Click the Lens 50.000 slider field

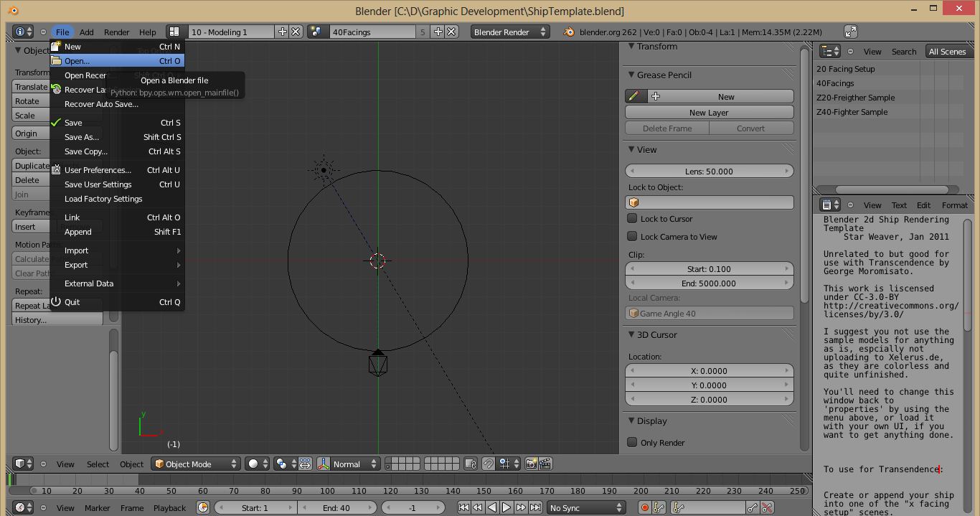[x=710, y=171]
